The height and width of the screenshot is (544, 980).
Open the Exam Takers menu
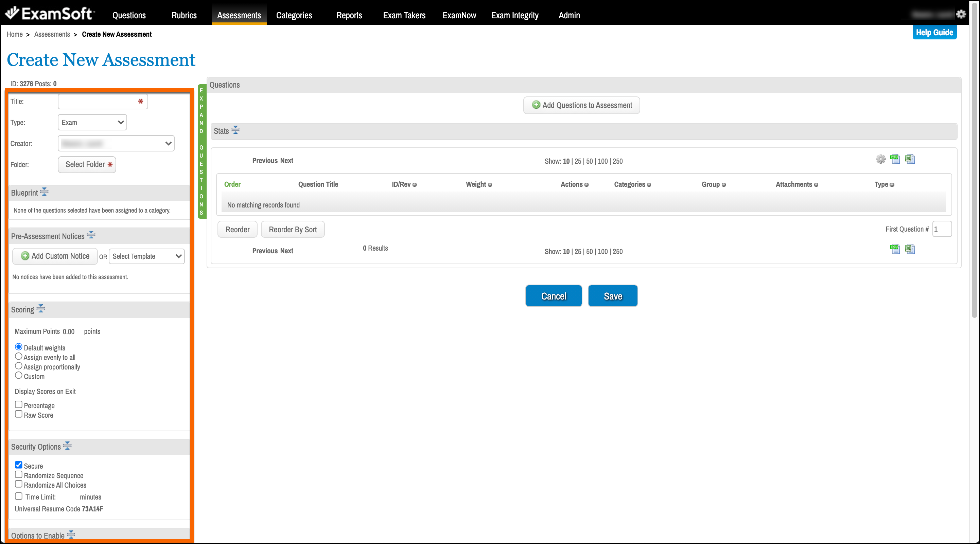pyautogui.click(x=404, y=15)
